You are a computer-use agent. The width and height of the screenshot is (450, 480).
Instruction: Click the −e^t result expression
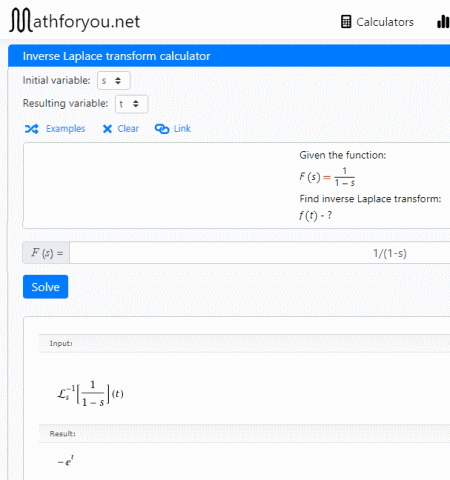coord(66,461)
